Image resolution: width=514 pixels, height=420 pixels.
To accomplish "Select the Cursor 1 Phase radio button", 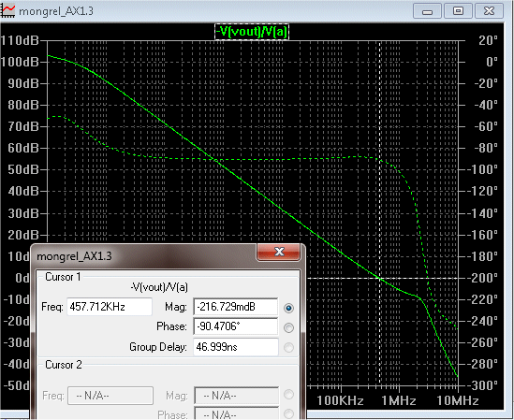I will click(288, 327).
